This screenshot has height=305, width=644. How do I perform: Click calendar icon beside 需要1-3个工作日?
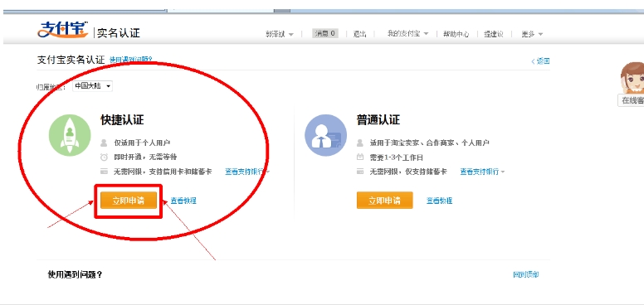click(360, 157)
